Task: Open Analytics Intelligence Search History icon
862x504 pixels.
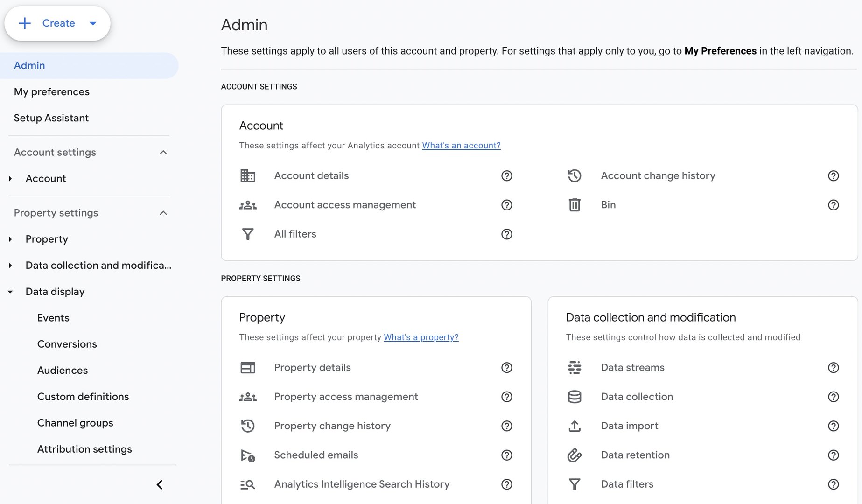Action: [x=248, y=484]
